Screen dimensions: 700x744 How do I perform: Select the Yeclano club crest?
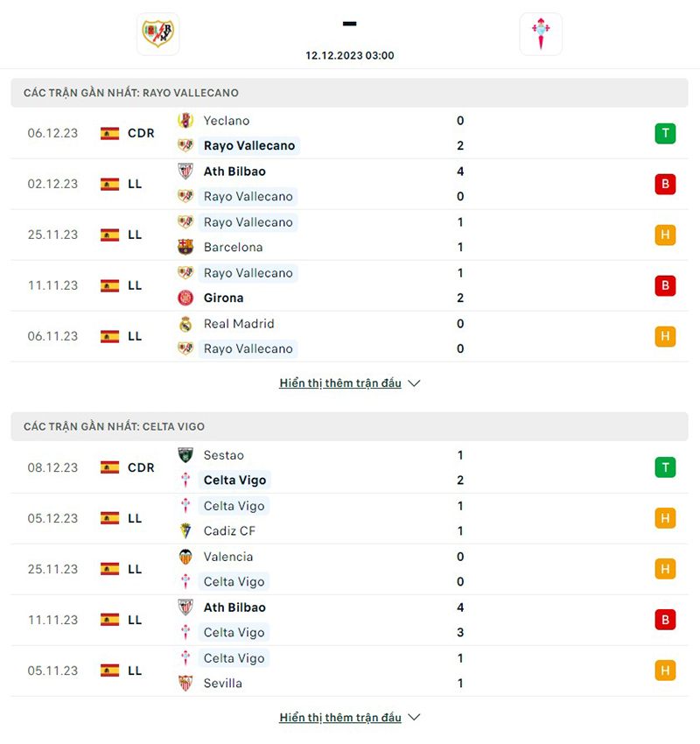coord(185,121)
